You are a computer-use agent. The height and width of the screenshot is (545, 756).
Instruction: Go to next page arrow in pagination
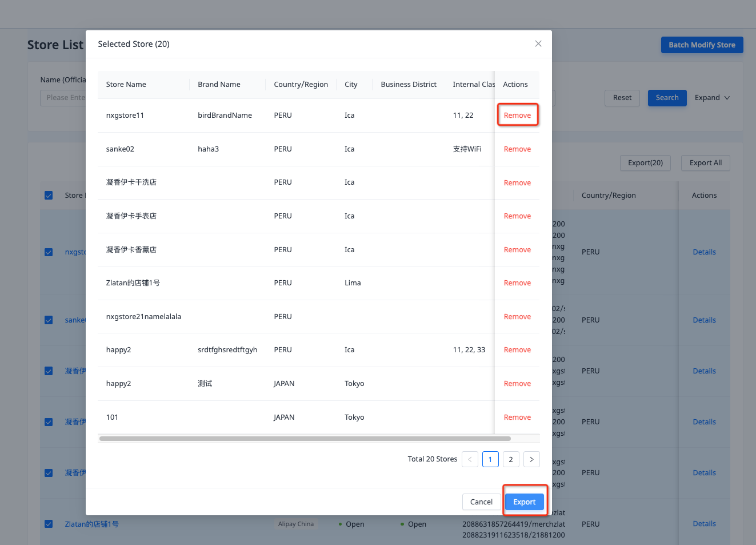(x=531, y=459)
